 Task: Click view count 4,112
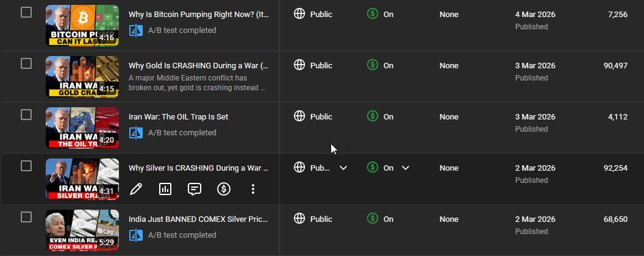pos(618,117)
